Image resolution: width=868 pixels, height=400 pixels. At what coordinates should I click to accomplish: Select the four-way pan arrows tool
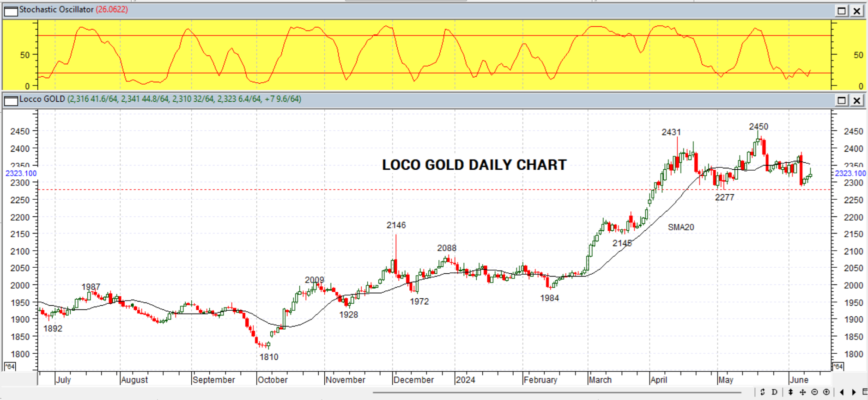(802, 392)
